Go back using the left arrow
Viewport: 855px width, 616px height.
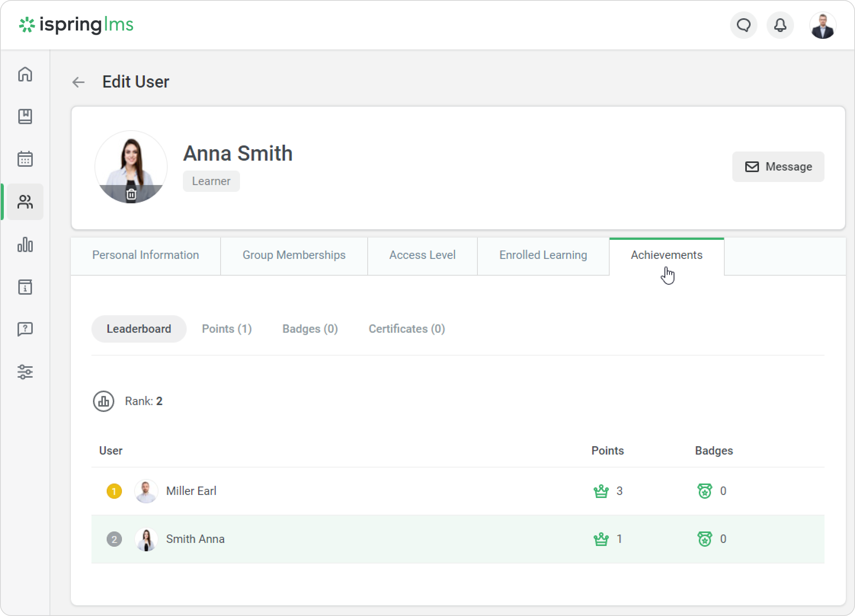pos(78,82)
